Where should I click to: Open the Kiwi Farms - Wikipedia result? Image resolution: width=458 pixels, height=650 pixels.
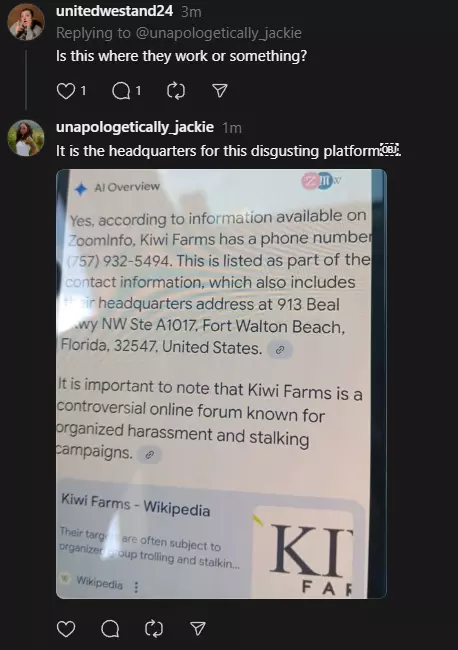coord(136,505)
